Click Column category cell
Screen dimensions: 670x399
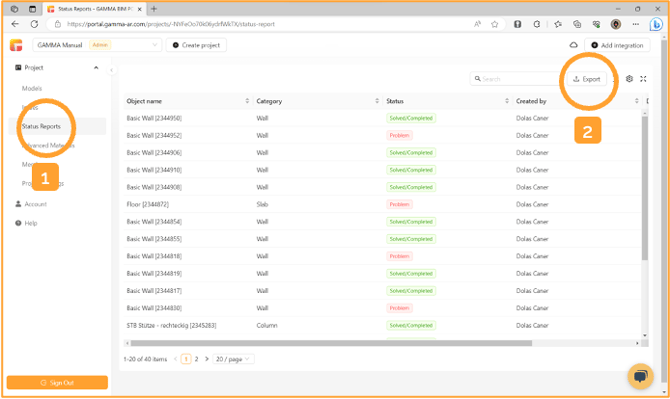point(267,326)
